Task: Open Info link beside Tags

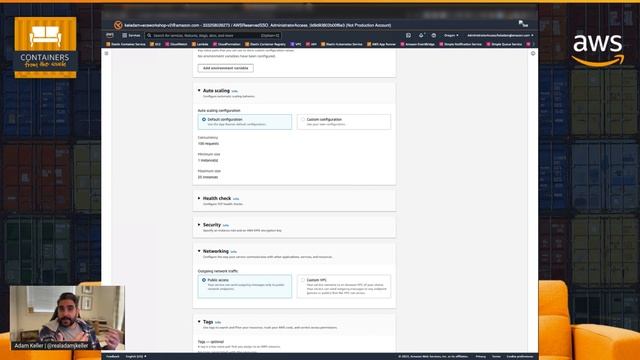Action: [x=218, y=322]
